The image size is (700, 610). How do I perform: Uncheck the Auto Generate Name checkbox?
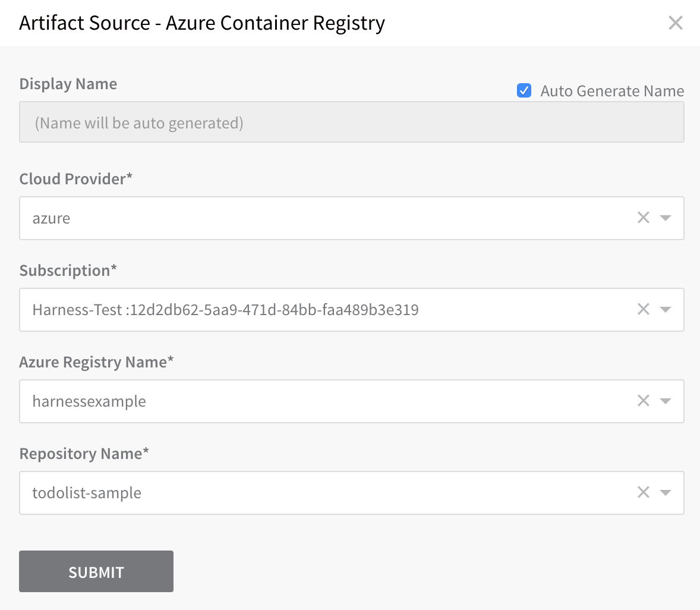pos(524,90)
